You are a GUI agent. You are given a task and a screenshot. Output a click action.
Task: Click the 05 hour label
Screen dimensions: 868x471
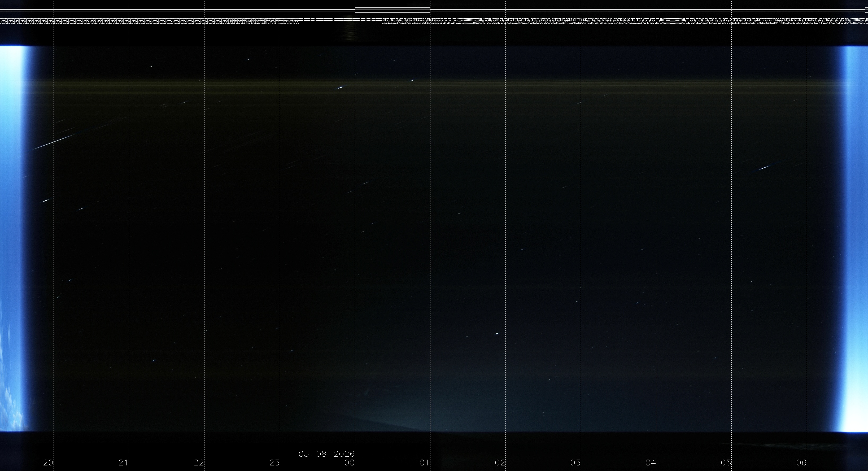coord(726,463)
